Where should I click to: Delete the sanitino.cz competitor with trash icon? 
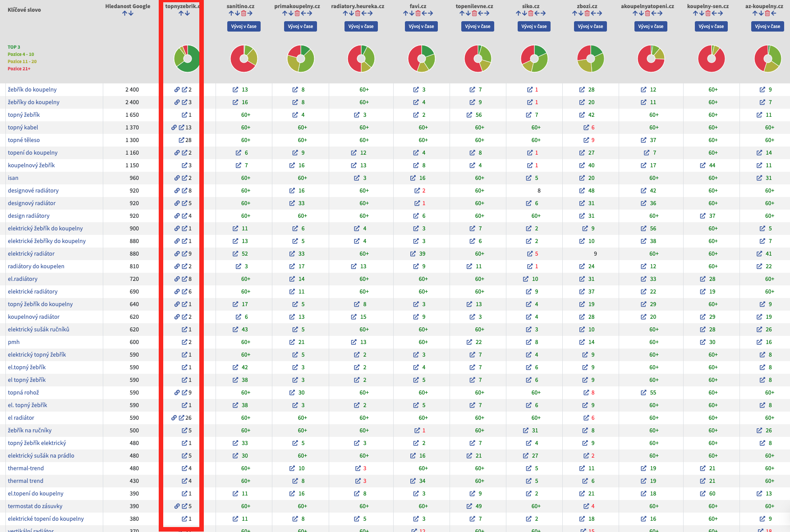[x=244, y=14]
